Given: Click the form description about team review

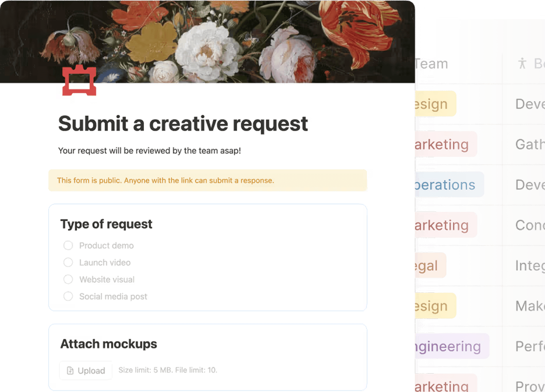Looking at the screenshot, I should coord(149,151).
